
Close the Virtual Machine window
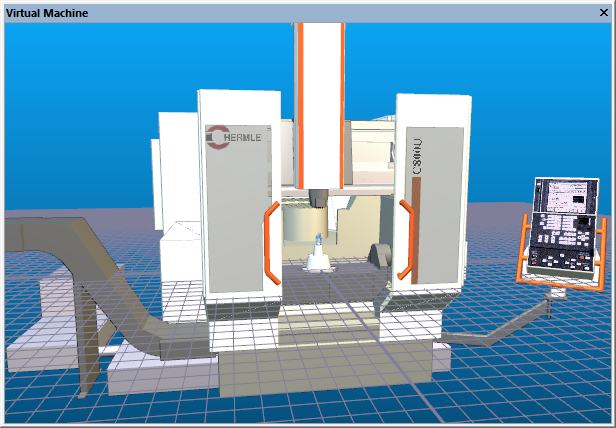[x=604, y=13]
